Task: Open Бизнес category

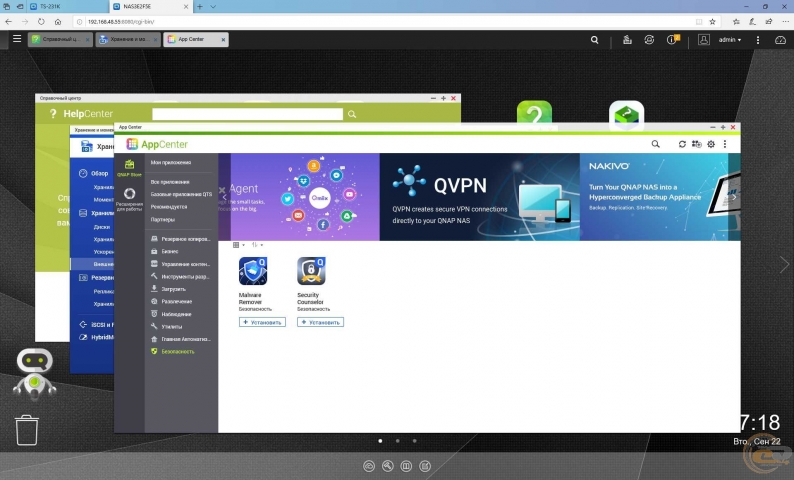Action: [x=165, y=251]
